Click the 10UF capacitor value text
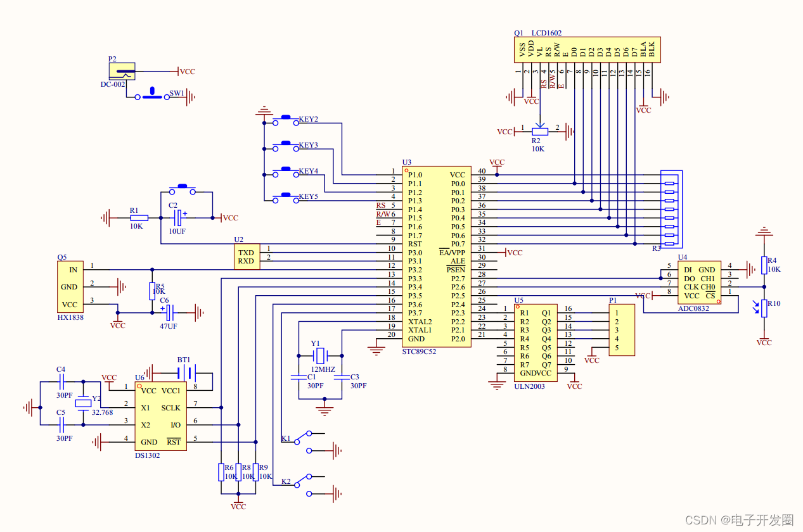Image resolution: width=803 pixels, height=532 pixels. coord(177,232)
